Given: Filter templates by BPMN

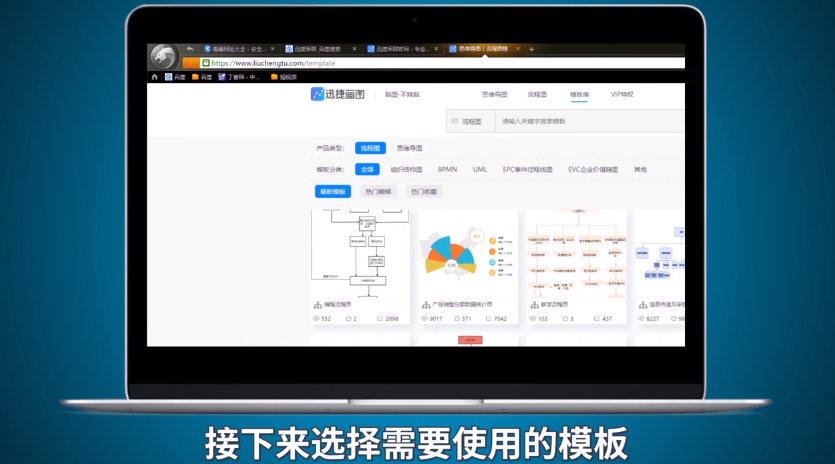Looking at the screenshot, I should pyautogui.click(x=447, y=169).
